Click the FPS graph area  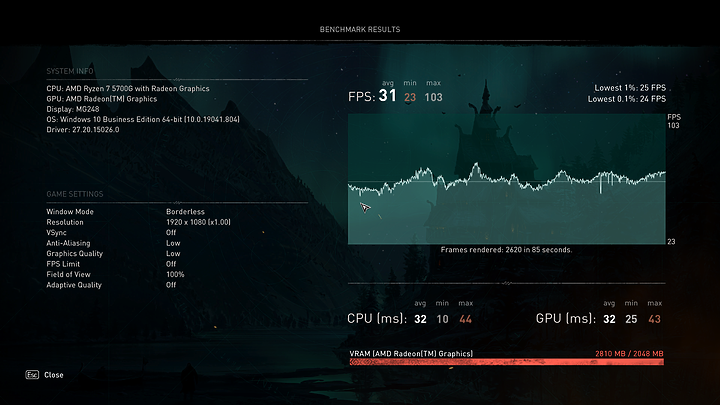pyautogui.click(x=506, y=179)
